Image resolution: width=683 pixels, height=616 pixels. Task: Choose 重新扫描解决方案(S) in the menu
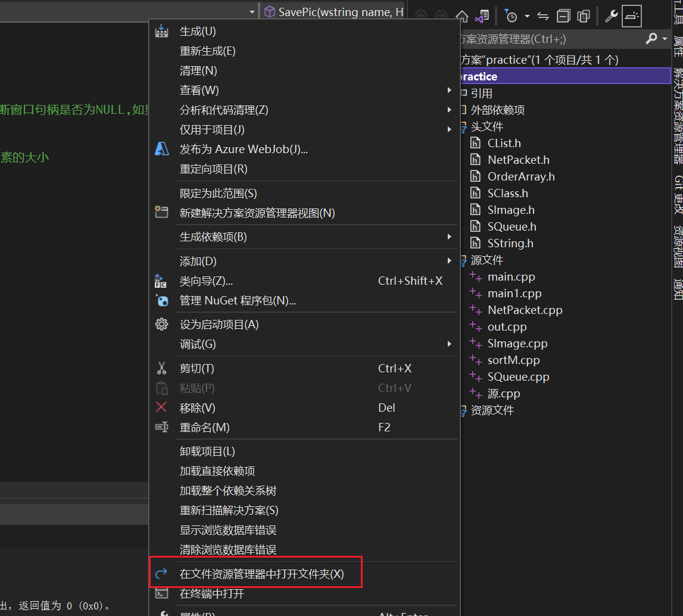coord(229,510)
